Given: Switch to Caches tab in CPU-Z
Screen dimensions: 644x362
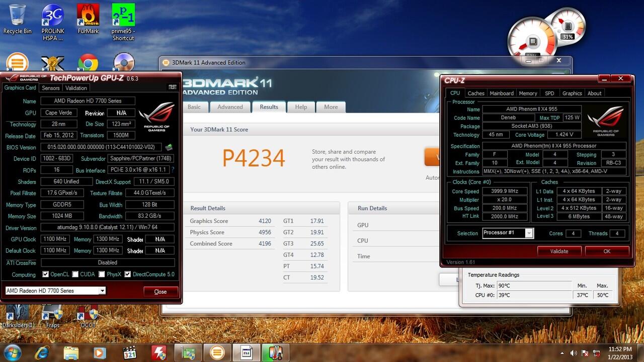Looking at the screenshot, I should pyautogui.click(x=476, y=93).
